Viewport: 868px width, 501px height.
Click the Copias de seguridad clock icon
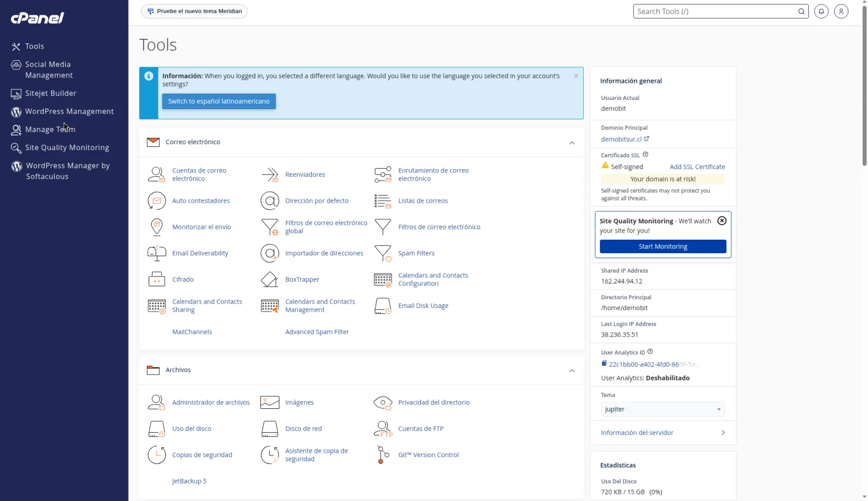tap(156, 455)
